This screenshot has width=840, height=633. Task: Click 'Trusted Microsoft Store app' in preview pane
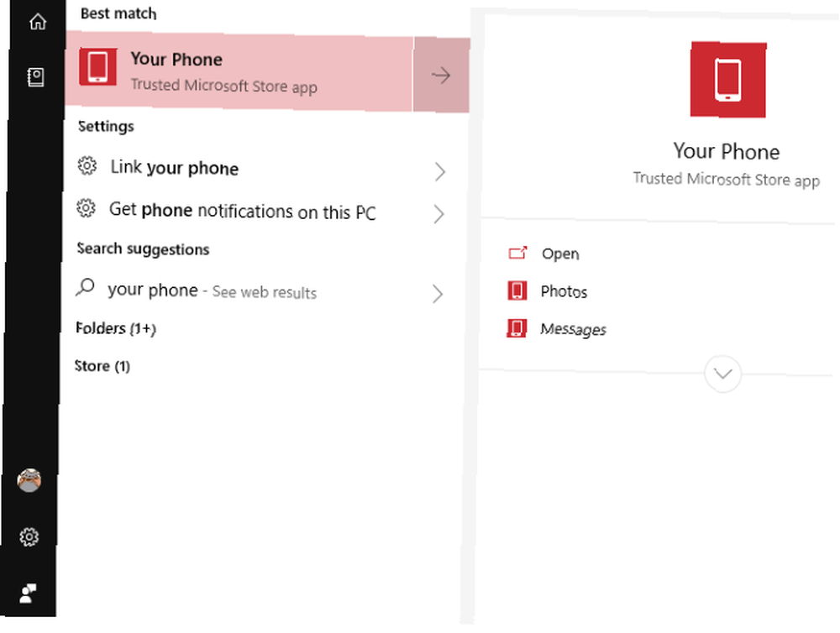[727, 180]
